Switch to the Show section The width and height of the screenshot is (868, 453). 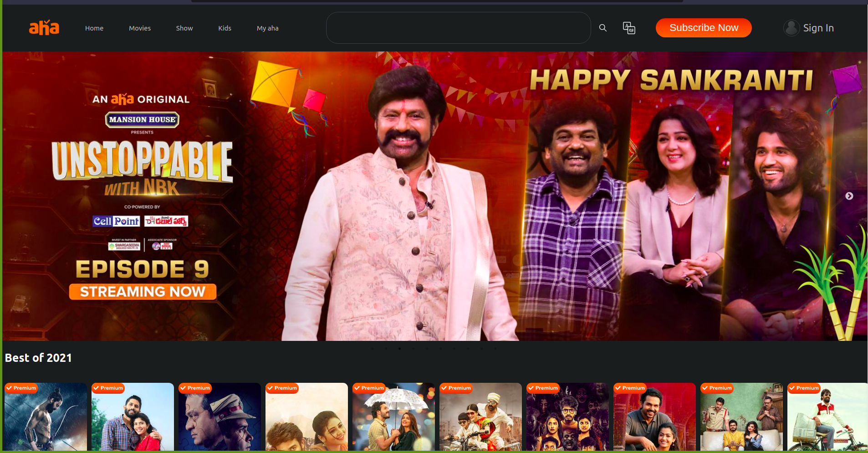(x=184, y=28)
